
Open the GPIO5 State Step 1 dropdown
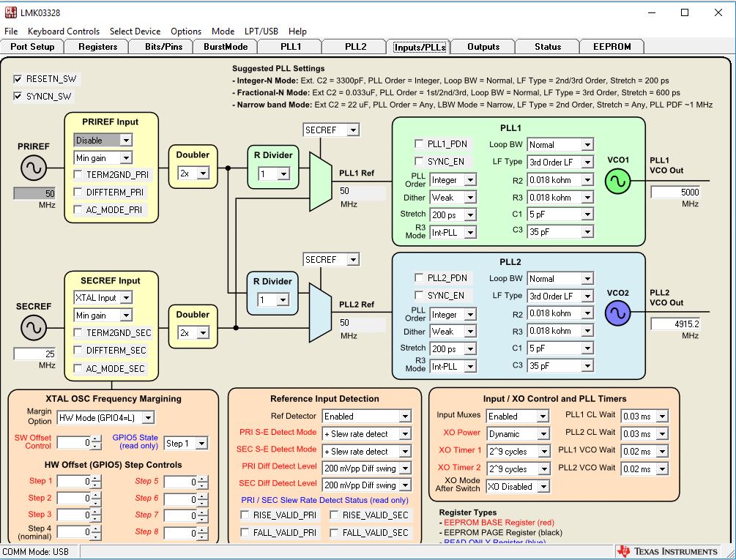point(201,443)
